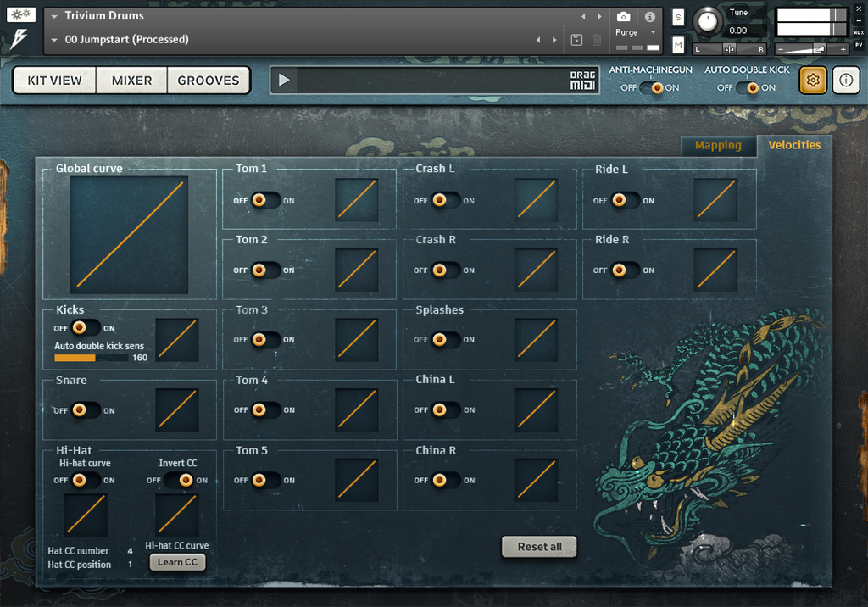Image resolution: width=868 pixels, height=607 pixels.
Task: Click the Tune value 0.00 field
Action: 738,31
